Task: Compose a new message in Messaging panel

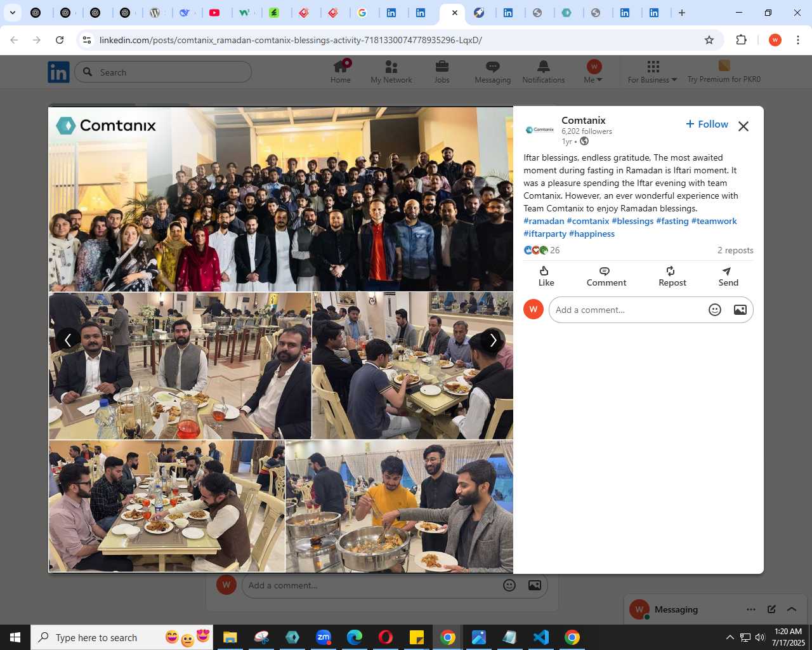Action: click(x=771, y=609)
